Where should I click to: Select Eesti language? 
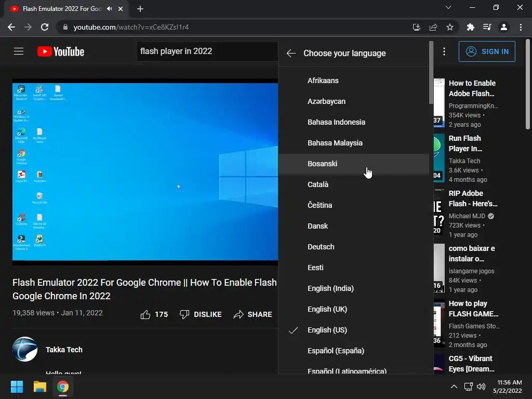click(353, 268)
